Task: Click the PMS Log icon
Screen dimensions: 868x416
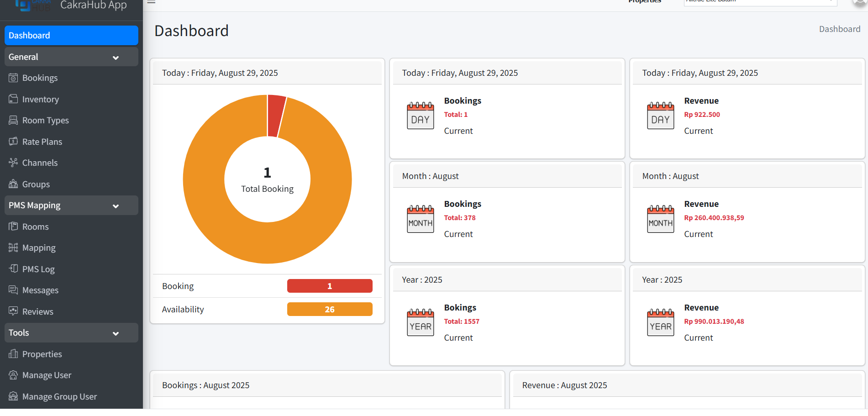Action: coord(14,269)
